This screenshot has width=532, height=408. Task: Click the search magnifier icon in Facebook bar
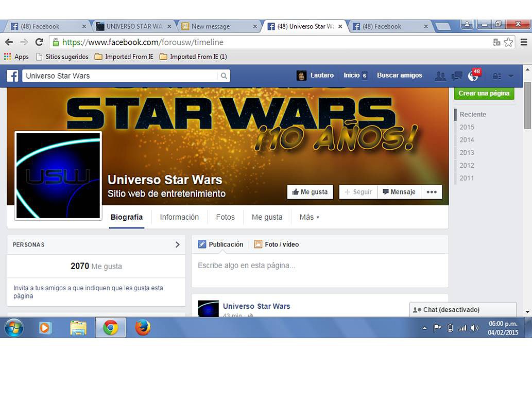(224, 76)
